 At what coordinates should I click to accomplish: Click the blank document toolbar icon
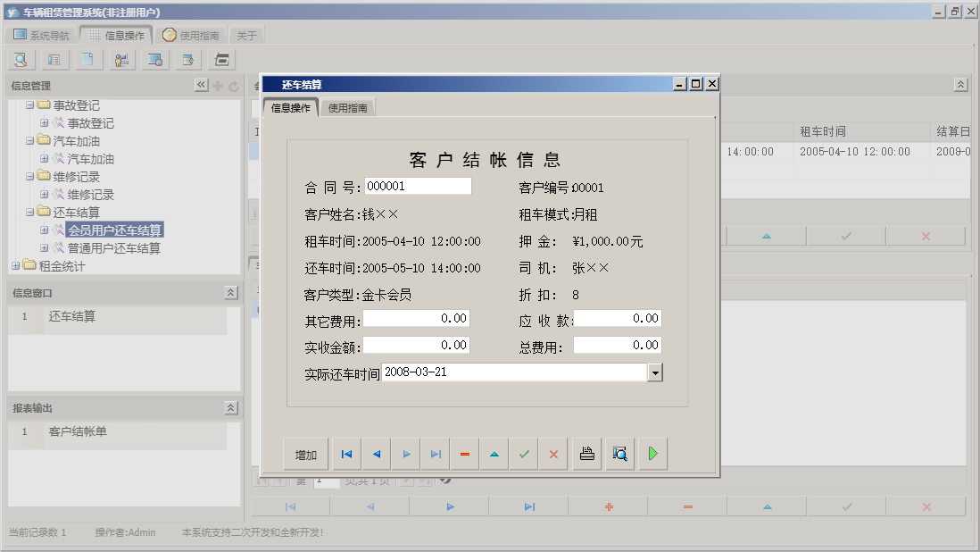88,59
